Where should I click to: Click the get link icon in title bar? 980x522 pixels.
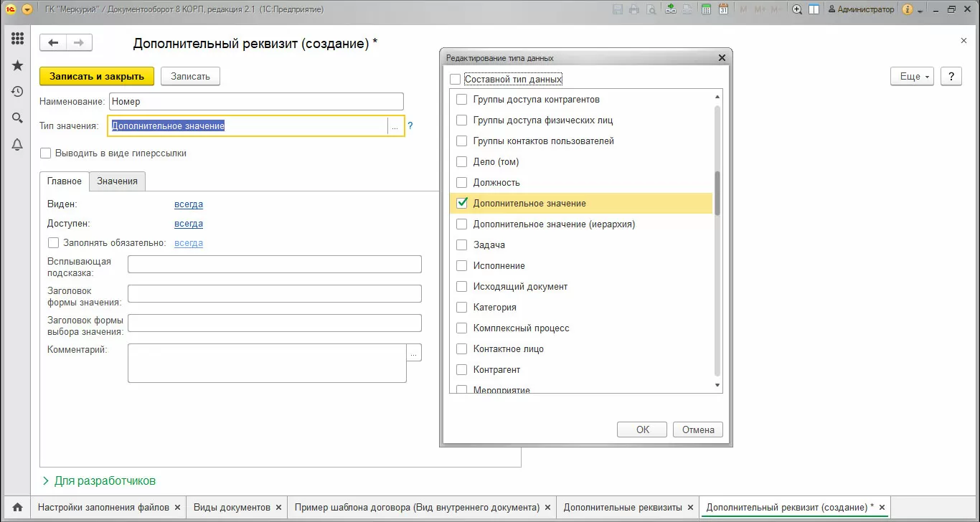pyautogui.click(x=671, y=9)
